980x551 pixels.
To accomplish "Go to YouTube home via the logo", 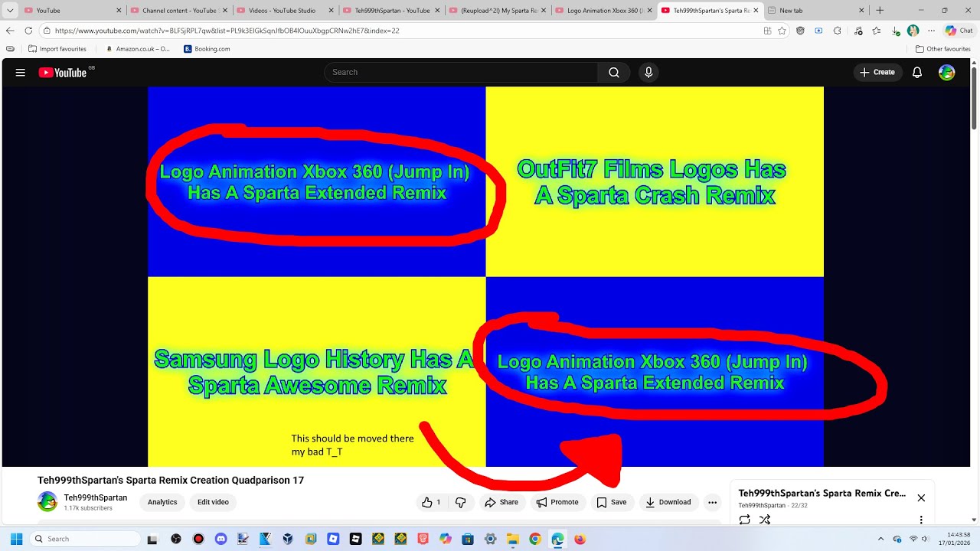I will point(63,73).
